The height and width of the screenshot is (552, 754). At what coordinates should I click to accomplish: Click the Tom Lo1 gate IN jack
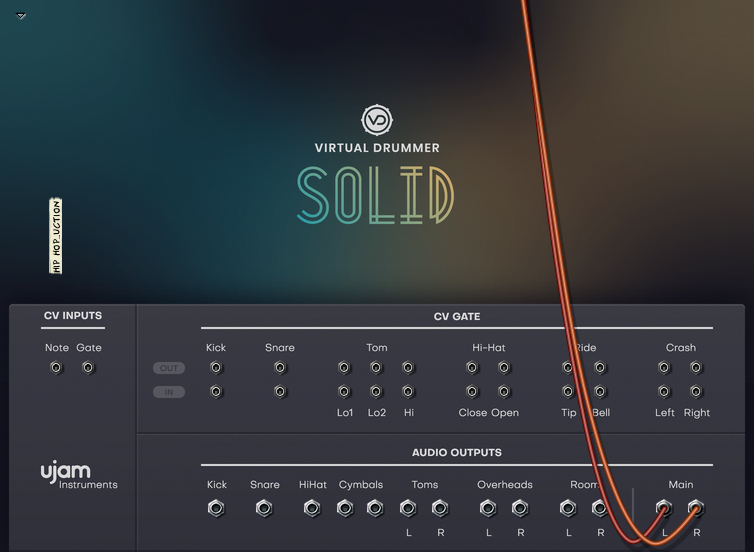[344, 392]
